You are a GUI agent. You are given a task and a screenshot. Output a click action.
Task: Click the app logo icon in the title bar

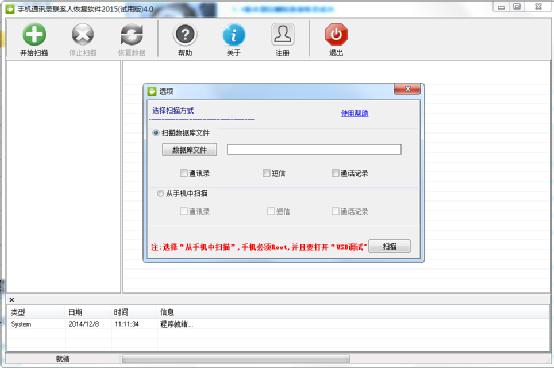point(10,9)
